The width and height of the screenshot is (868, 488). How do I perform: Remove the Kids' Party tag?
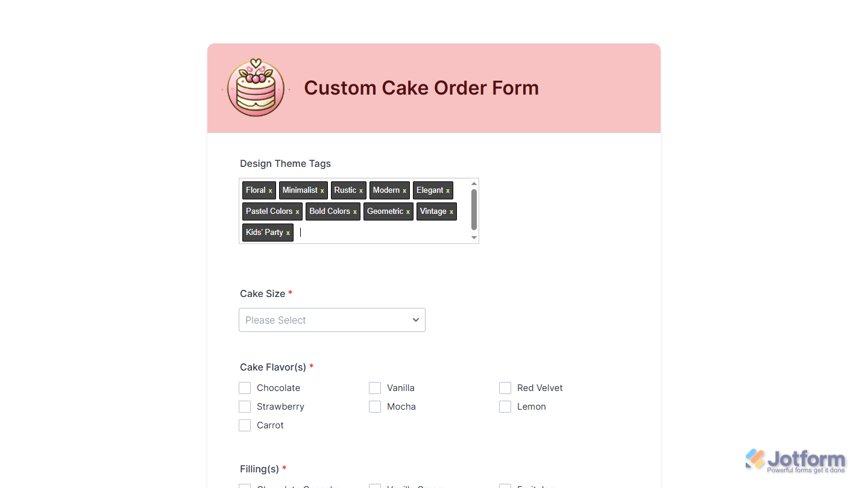(288, 233)
